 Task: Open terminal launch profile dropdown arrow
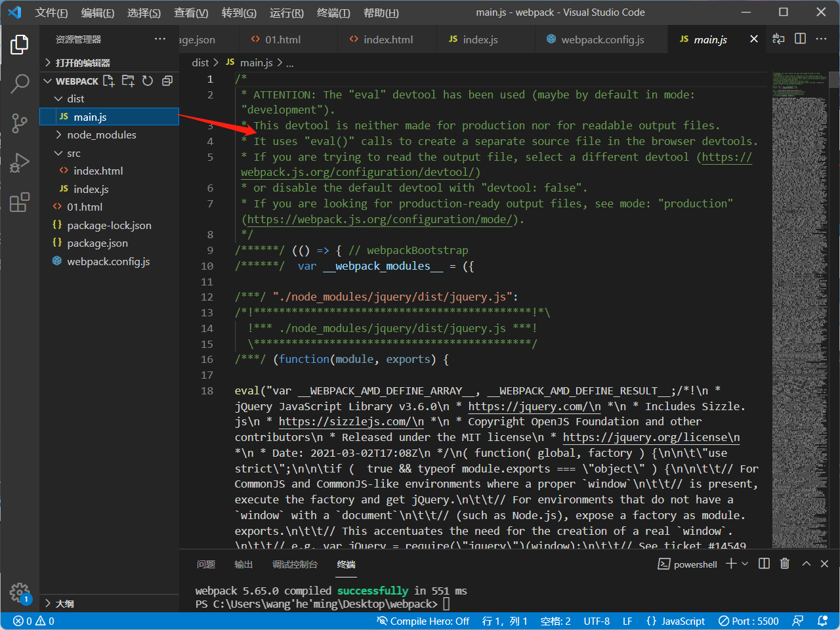[x=745, y=564]
